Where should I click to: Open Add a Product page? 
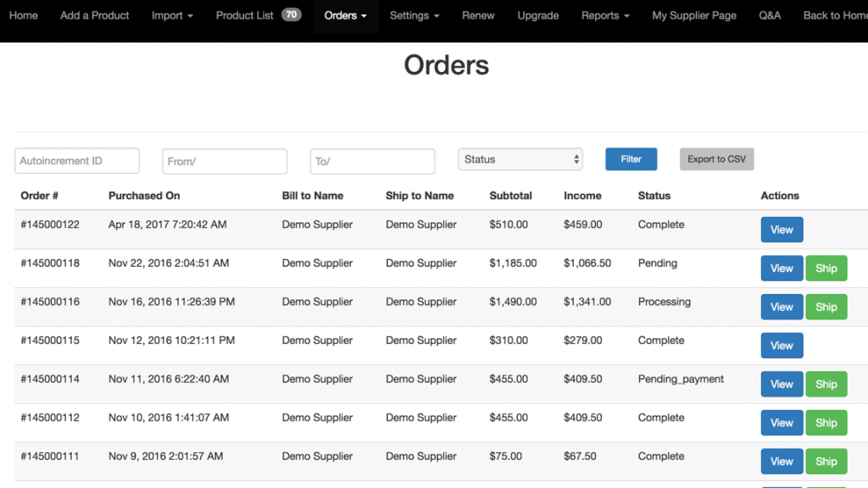coord(94,15)
